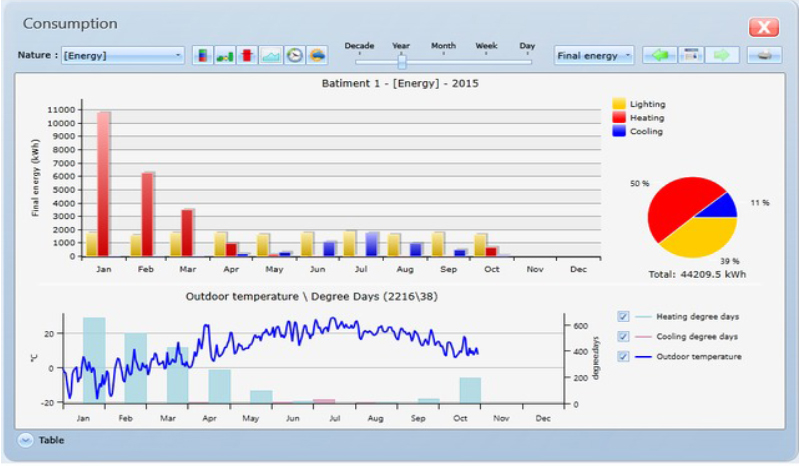Click the clock icon in the toolbar

(294, 56)
